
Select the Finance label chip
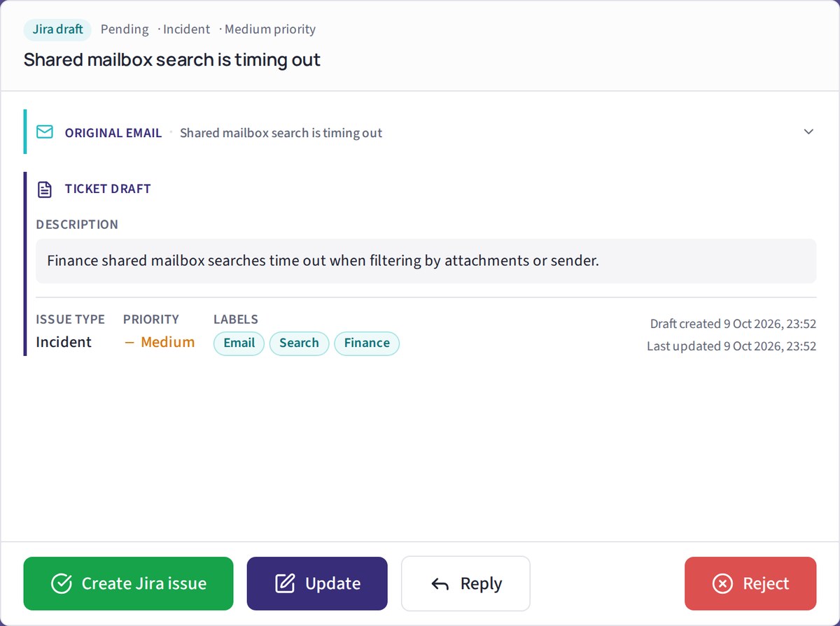coord(367,343)
